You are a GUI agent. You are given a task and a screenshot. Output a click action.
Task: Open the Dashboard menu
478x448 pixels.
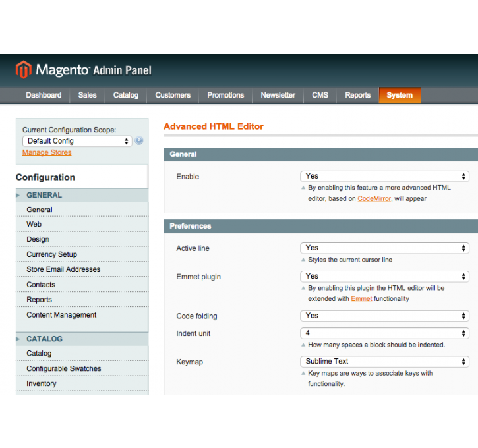pos(44,95)
